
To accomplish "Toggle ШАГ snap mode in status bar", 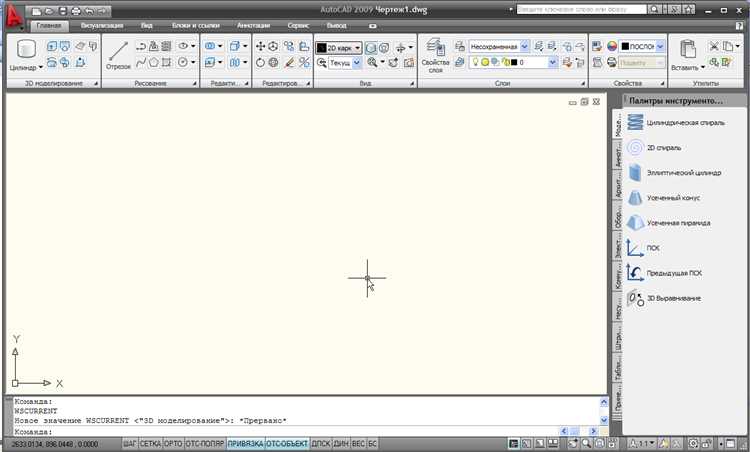I will [130, 444].
